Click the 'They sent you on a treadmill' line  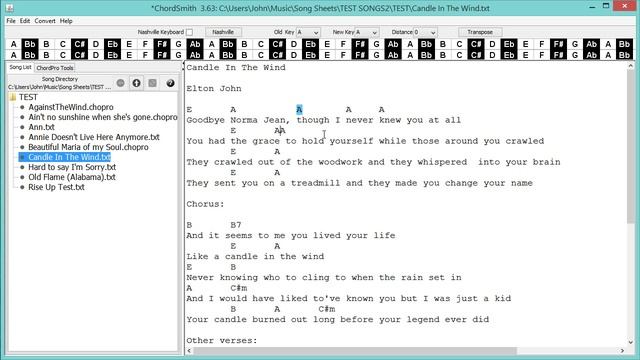(x=360, y=183)
